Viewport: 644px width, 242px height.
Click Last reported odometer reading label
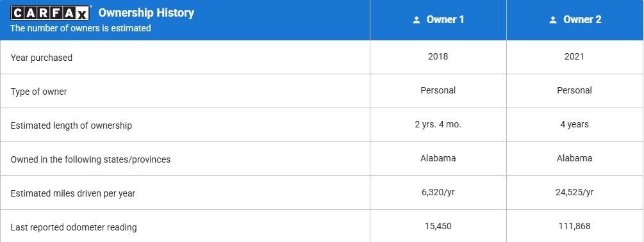pos(74,227)
